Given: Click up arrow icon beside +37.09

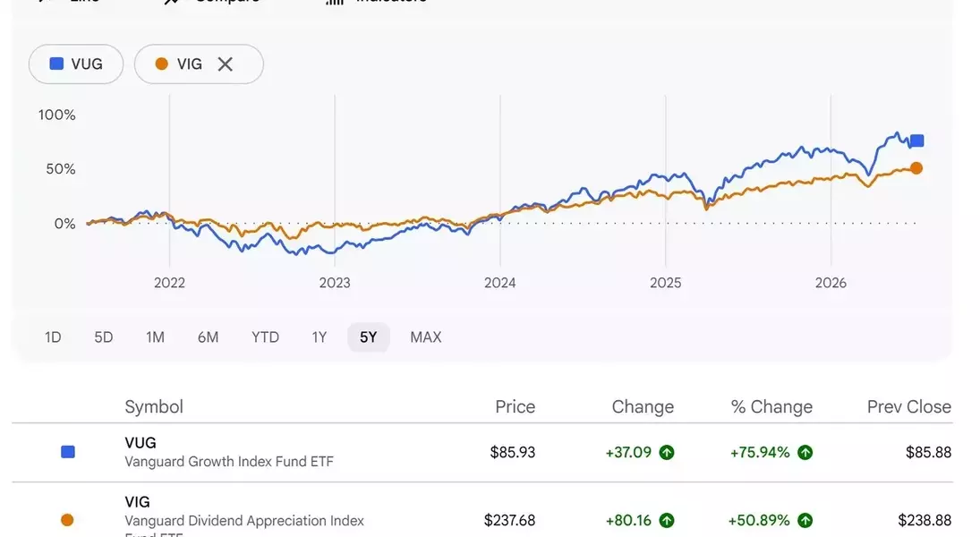Looking at the screenshot, I should tap(667, 453).
